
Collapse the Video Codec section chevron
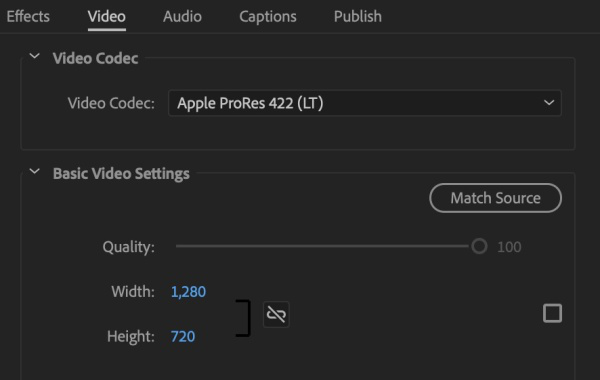(34, 56)
